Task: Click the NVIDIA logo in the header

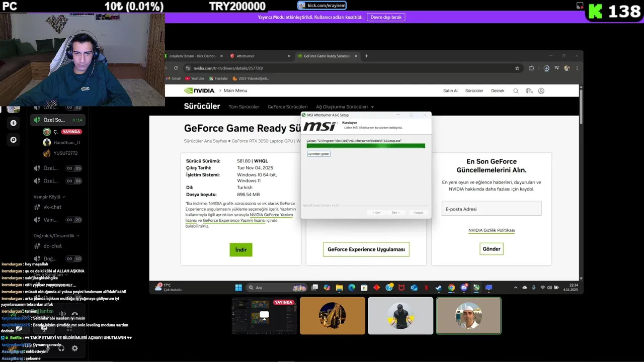Action: pos(199,90)
